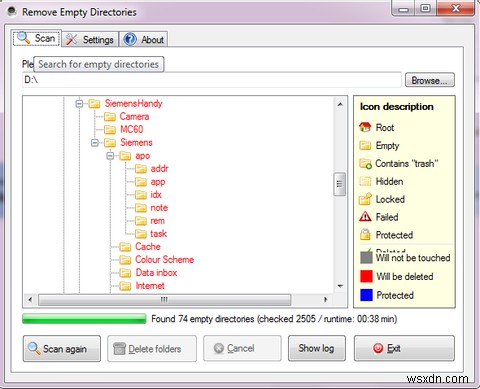Click the red Will be deleted swatch
480x389 pixels.
pyautogui.click(x=366, y=276)
